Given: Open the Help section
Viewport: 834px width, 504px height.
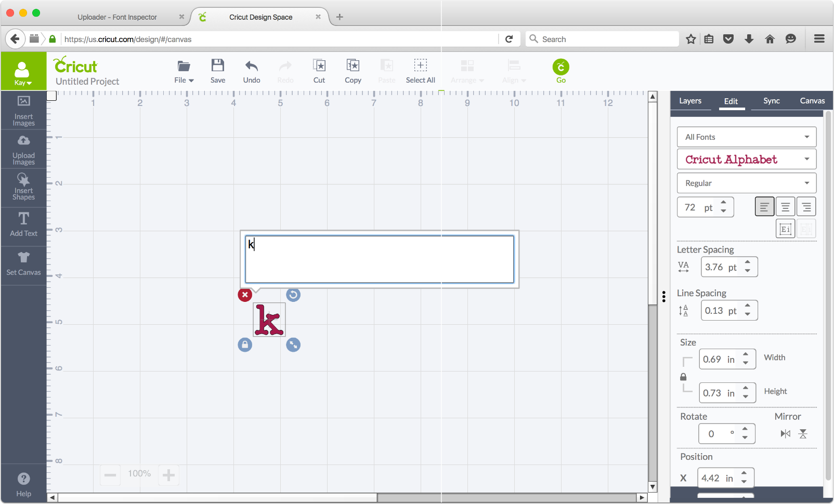Looking at the screenshot, I should coord(23,485).
